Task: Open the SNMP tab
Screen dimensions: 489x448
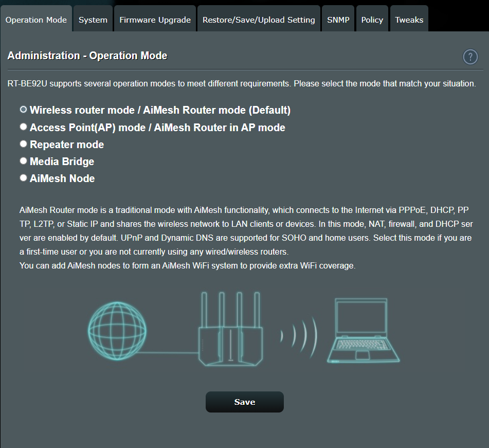Action: click(x=338, y=19)
